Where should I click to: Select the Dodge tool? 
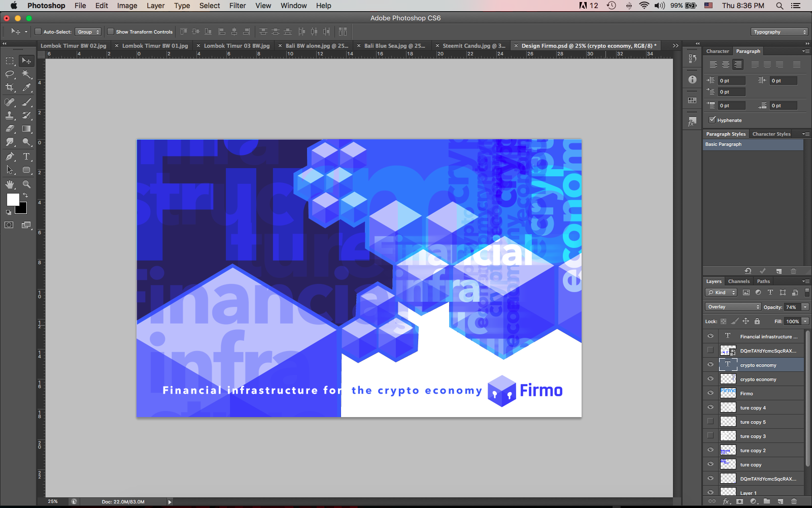(26, 142)
